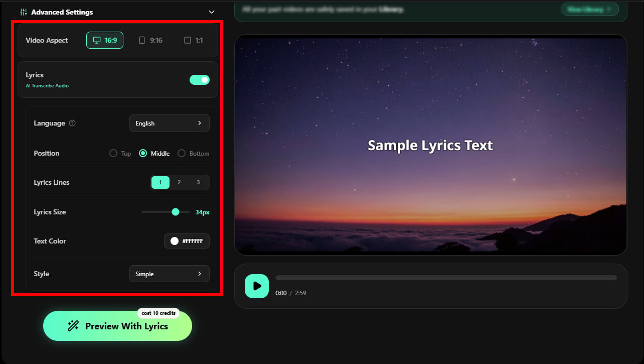
Task: Play the audio preview
Action: point(257,286)
